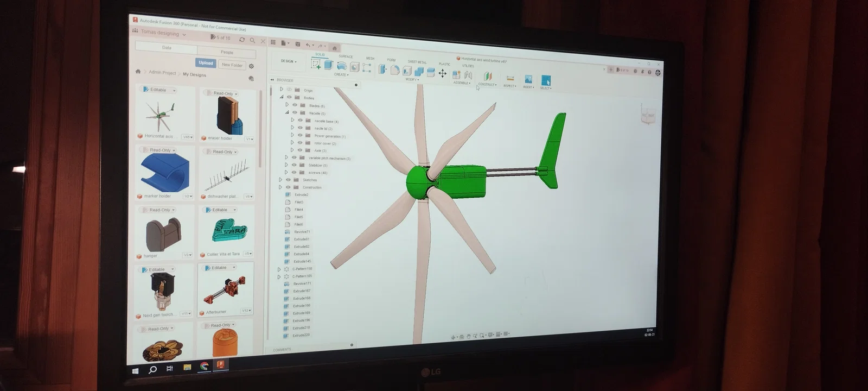Select the Revolve tool icon
Screen dimensions: 868x391
coord(341,66)
